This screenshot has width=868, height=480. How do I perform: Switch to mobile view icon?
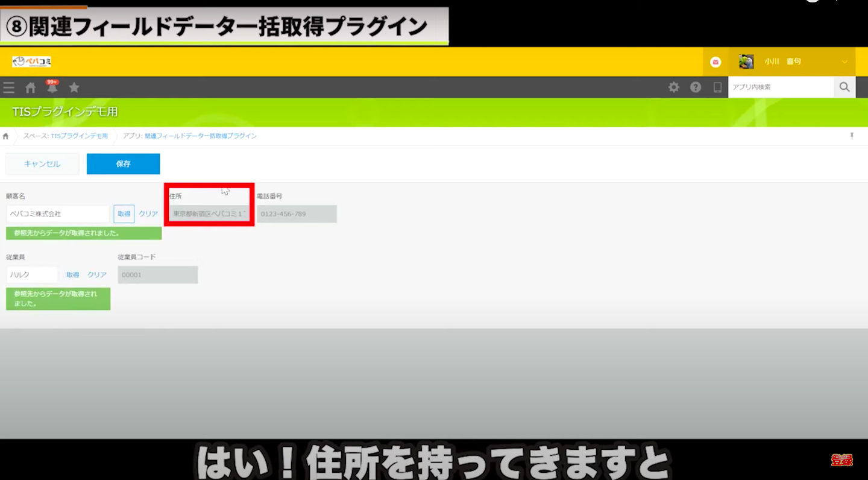point(717,87)
